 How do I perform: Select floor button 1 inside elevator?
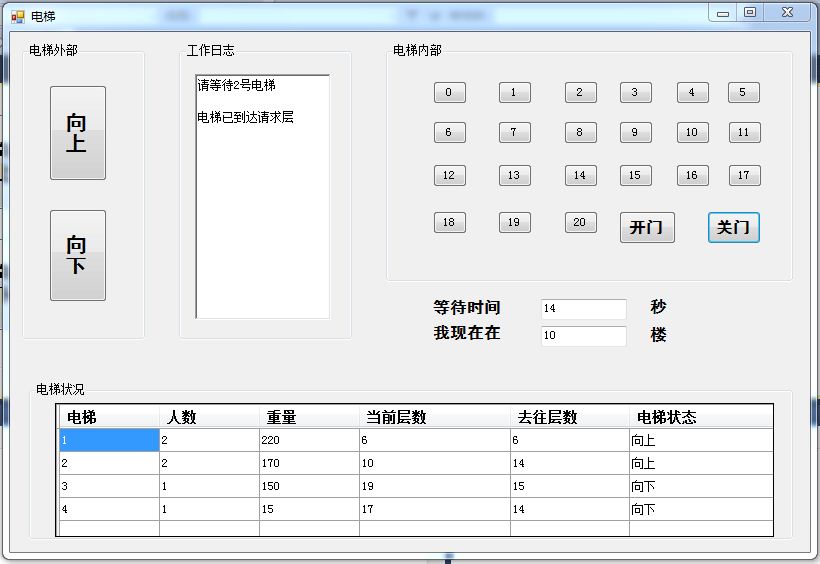coord(515,93)
